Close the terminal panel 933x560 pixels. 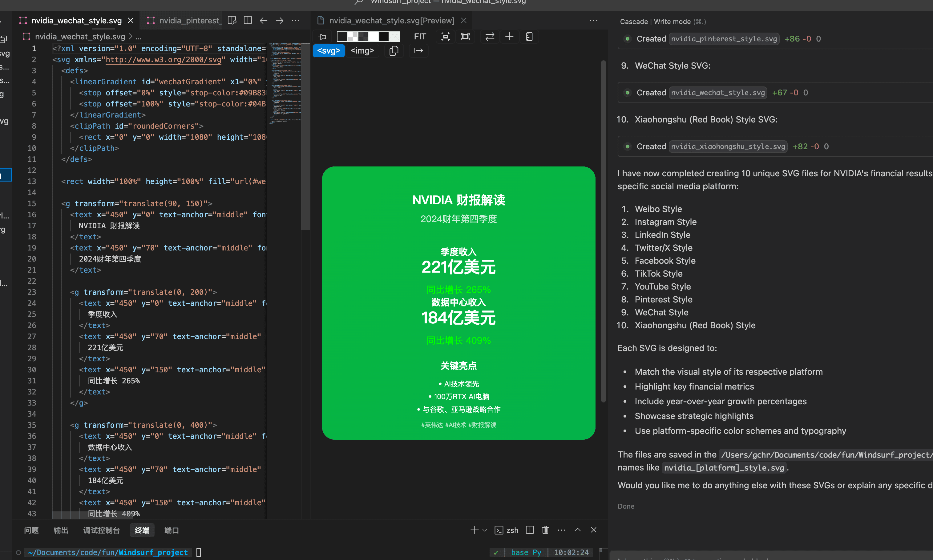[594, 530]
